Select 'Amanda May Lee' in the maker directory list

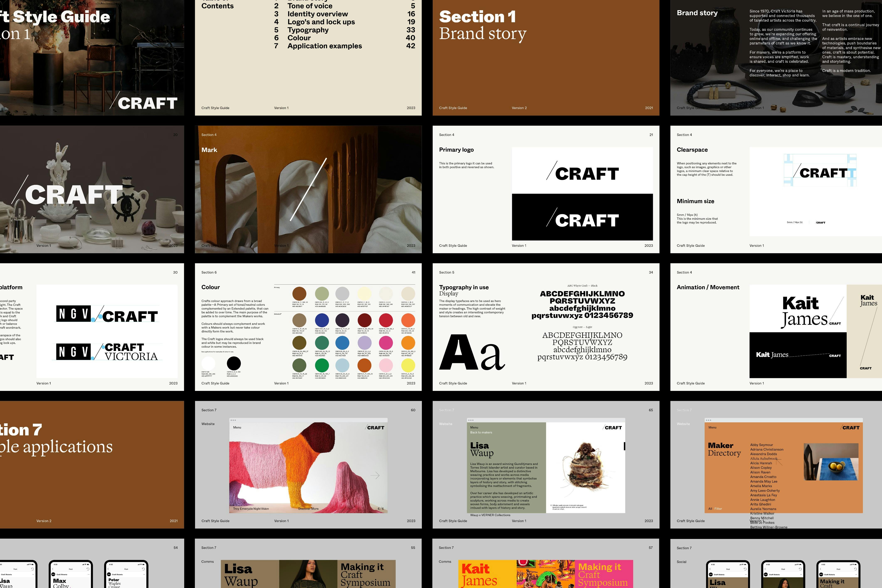point(763,482)
